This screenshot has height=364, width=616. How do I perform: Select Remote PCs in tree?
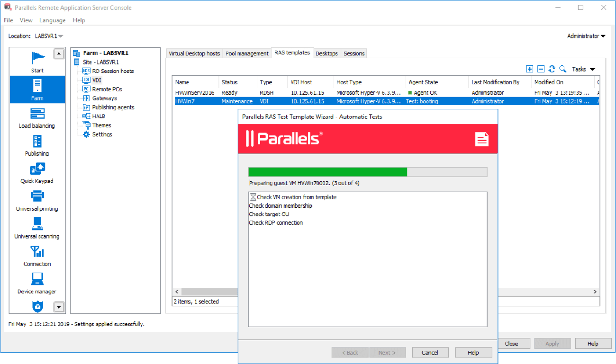107,89
